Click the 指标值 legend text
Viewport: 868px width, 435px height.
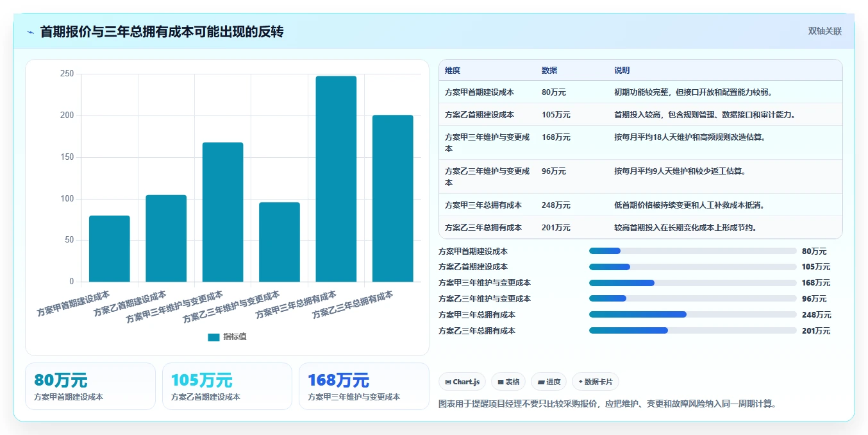(x=235, y=337)
